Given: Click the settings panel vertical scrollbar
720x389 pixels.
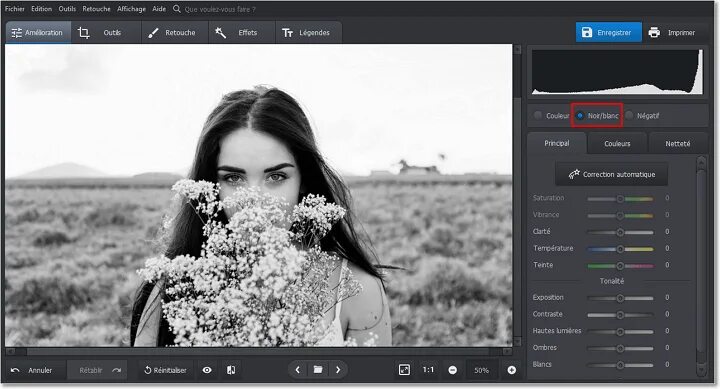Looking at the screenshot, I should tap(701, 266).
